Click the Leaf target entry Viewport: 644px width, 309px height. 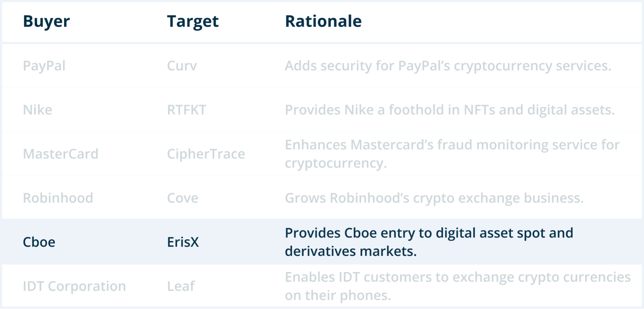181,286
